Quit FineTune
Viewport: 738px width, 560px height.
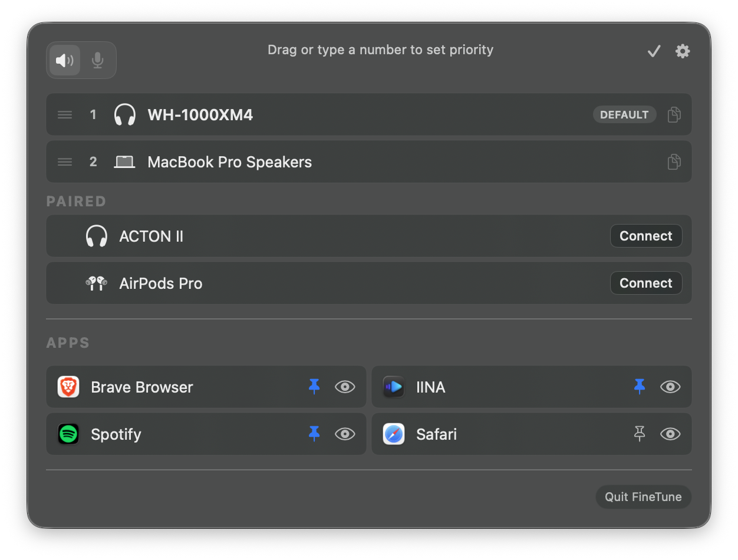tap(643, 496)
